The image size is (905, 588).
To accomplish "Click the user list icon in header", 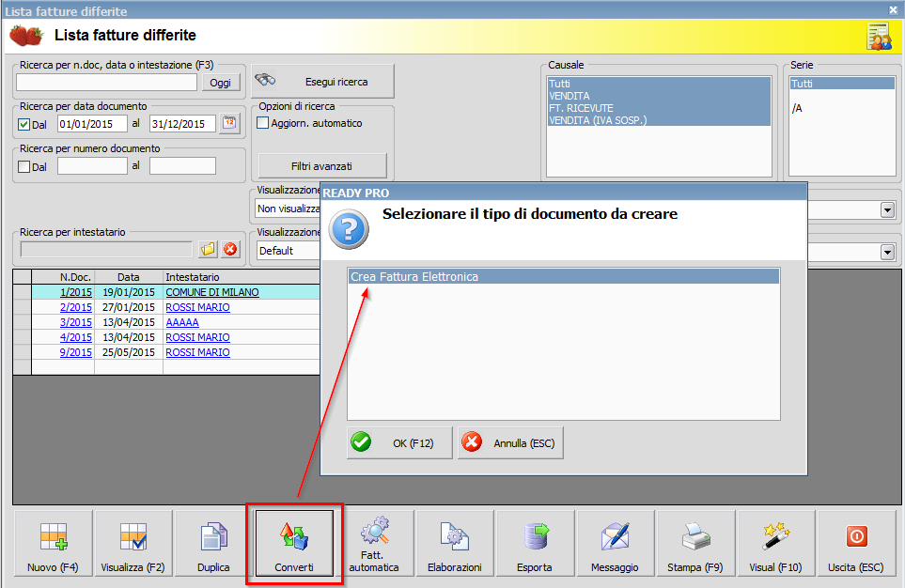I will tap(879, 37).
